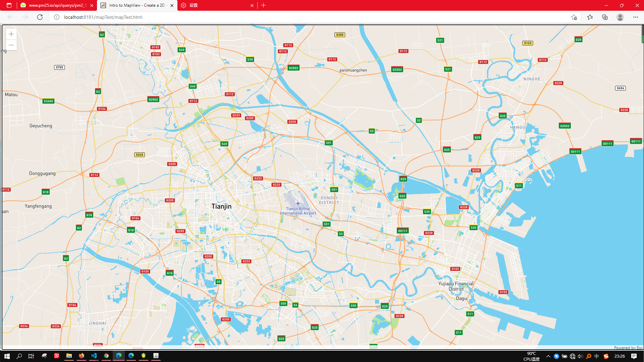Open Google Chrome from the taskbar

[106, 356]
